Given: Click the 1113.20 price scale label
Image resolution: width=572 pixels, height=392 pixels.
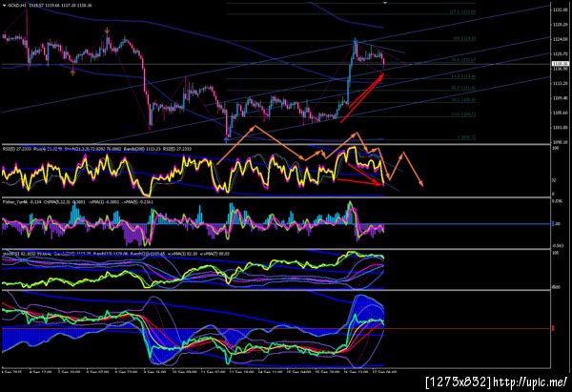Looking at the screenshot, I should (561, 83).
